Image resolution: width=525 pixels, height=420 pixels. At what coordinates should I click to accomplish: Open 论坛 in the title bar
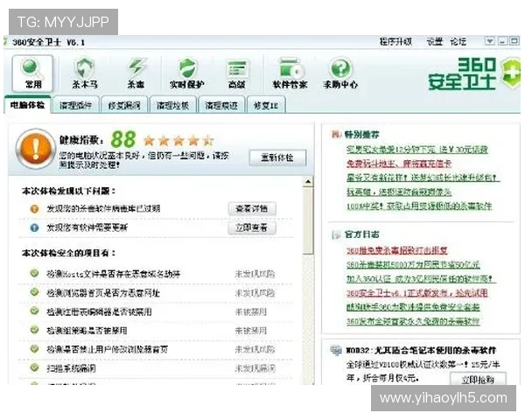[458, 41]
